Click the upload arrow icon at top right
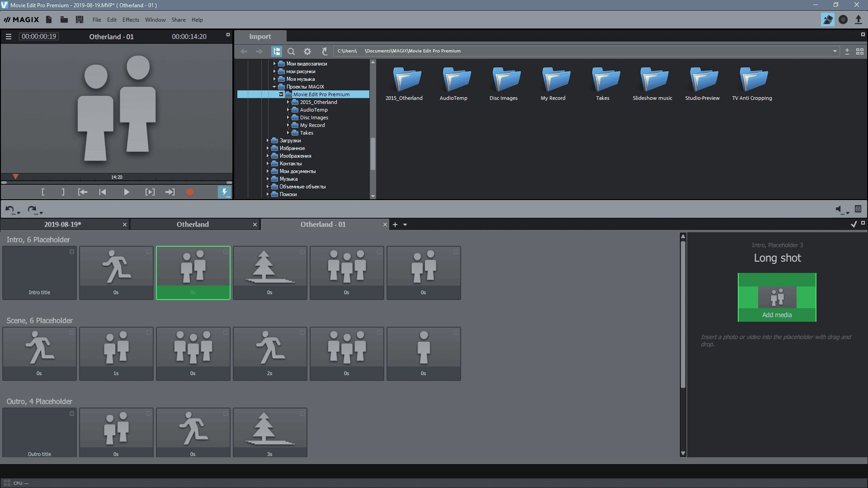The height and width of the screenshot is (488, 868). click(x=859, y=20)
